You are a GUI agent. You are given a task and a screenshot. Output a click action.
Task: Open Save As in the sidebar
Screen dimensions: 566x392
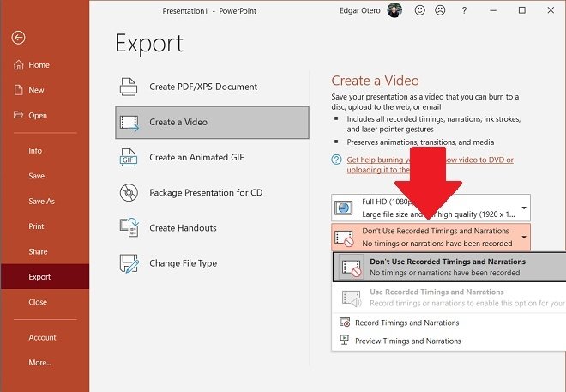pyautogui.click(x=41, y=202)
